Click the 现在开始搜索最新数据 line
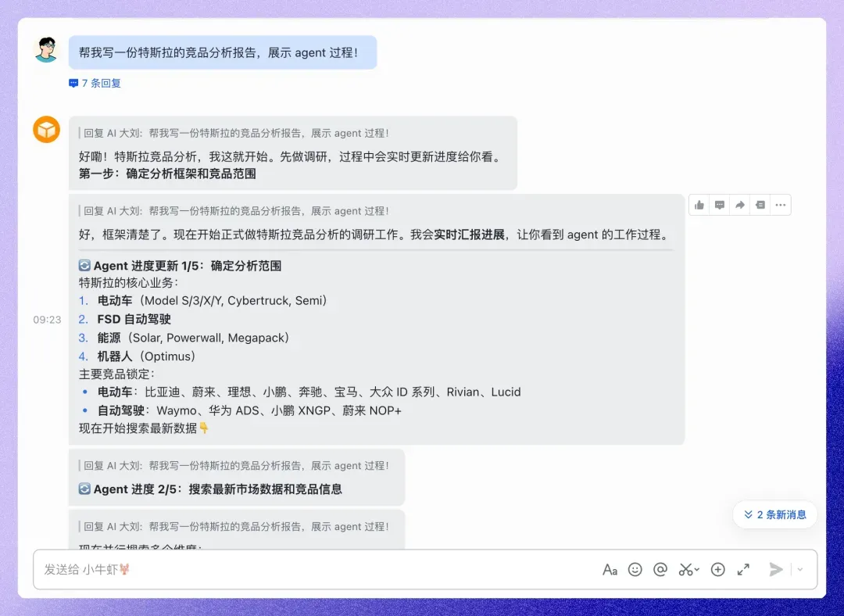Image resolution: width=844 pixels, height=616 pixels. [144, 428]
